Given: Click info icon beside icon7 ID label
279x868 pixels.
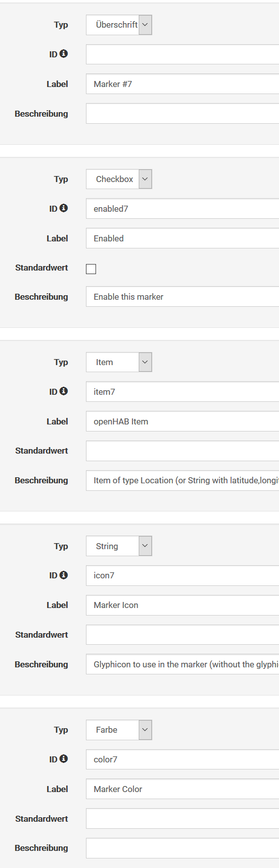Looking at the screenshot, I should (x=64, y=575).
